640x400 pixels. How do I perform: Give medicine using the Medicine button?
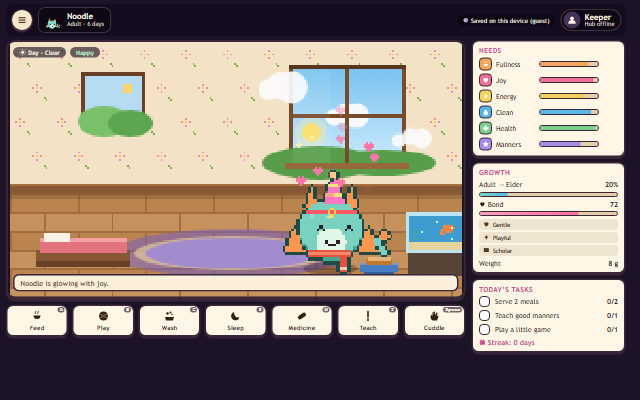(x=302, y=320)
